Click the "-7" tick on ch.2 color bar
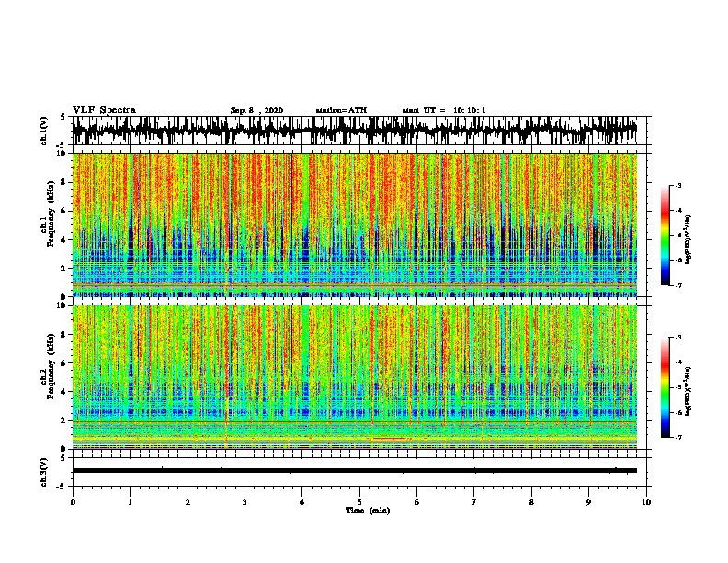 click(x=678, y=437)
